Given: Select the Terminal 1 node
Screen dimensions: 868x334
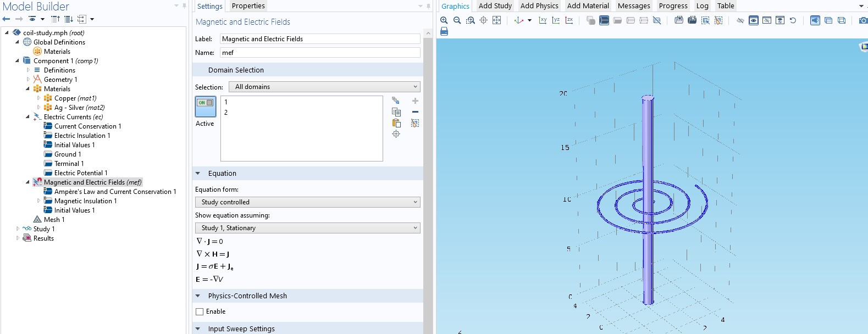Looking at the screenshot, I should coord(69,164).
